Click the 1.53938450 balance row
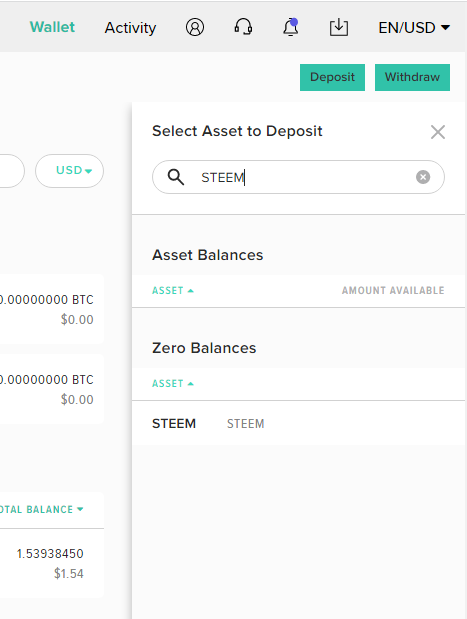 point(51,563)
